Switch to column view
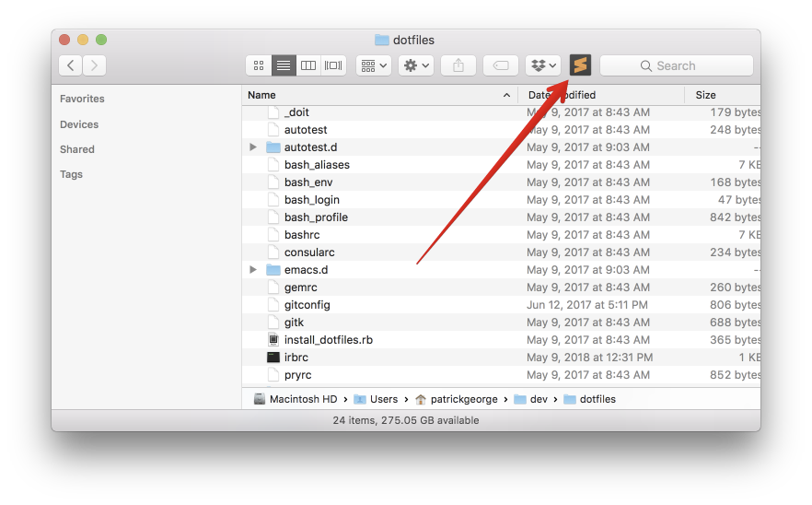The width and height of the screenshot is (812, 505). click(x=308, y=65)
